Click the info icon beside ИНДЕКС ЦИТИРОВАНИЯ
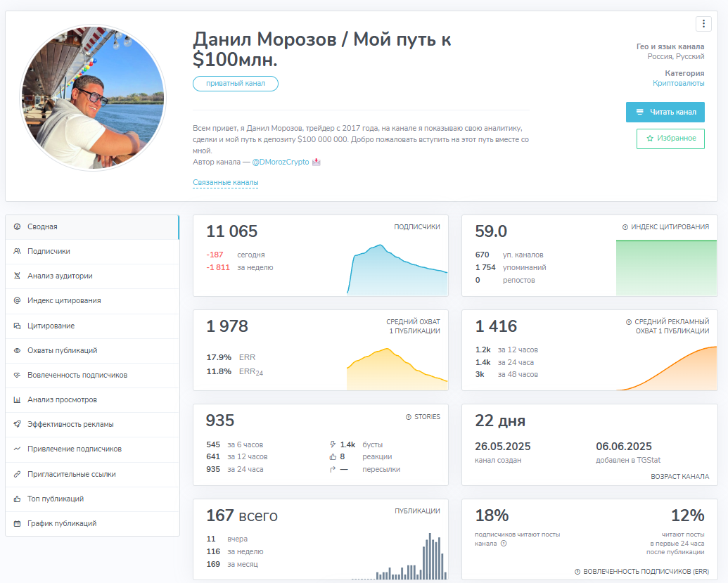This screenshot has width=728, height=583. pyautogui.click(x=625, y=227)
